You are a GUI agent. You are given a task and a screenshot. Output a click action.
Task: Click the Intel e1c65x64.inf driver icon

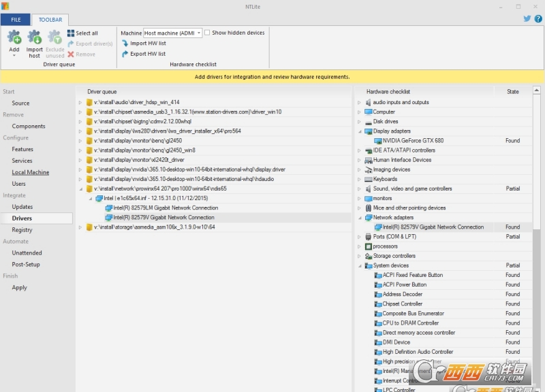(99, 199)
